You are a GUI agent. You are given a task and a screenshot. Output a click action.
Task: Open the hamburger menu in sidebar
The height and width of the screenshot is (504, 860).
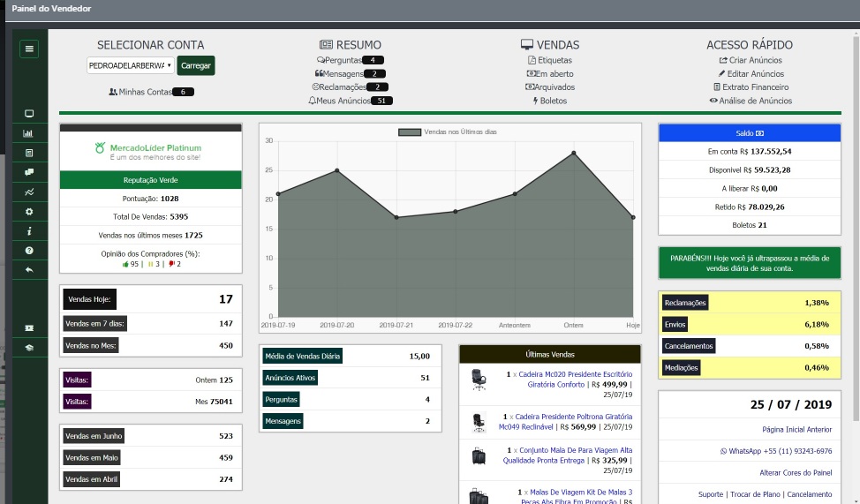click(x=29, y=49)
